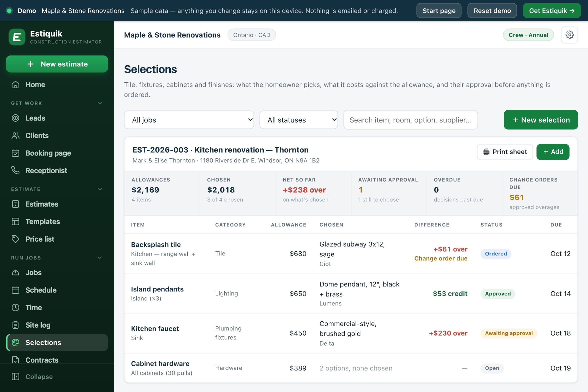The image size is (588, 392).
Task: Open Leads via target icon
Action: click(x=15, y=118)
